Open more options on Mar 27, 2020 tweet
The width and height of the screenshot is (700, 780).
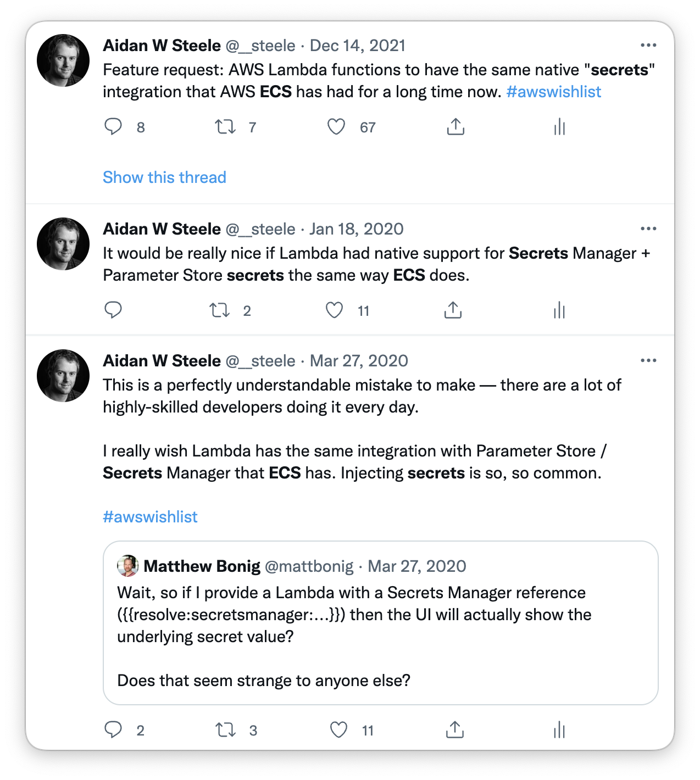[648, 360]
